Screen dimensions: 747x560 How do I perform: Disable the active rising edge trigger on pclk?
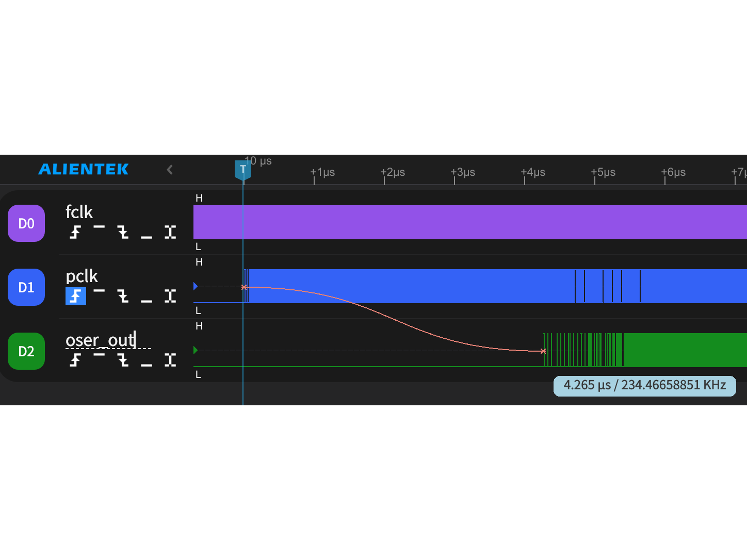pos(76,296)
